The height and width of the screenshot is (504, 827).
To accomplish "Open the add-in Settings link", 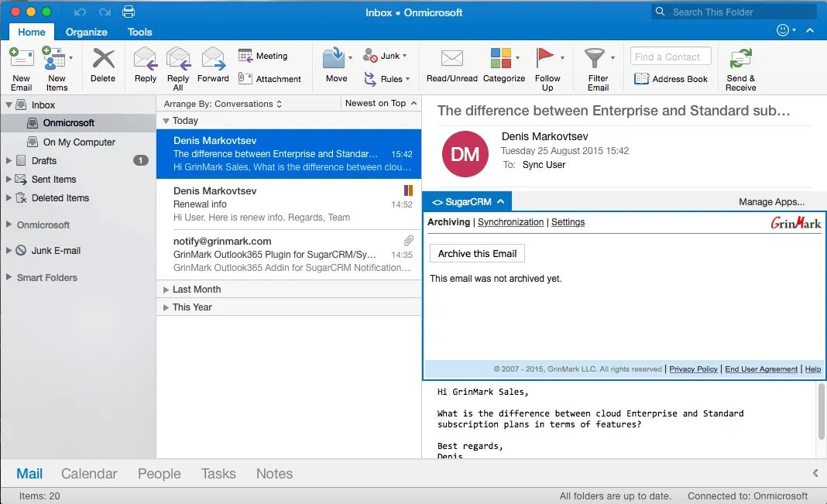I will coord(568,222).
